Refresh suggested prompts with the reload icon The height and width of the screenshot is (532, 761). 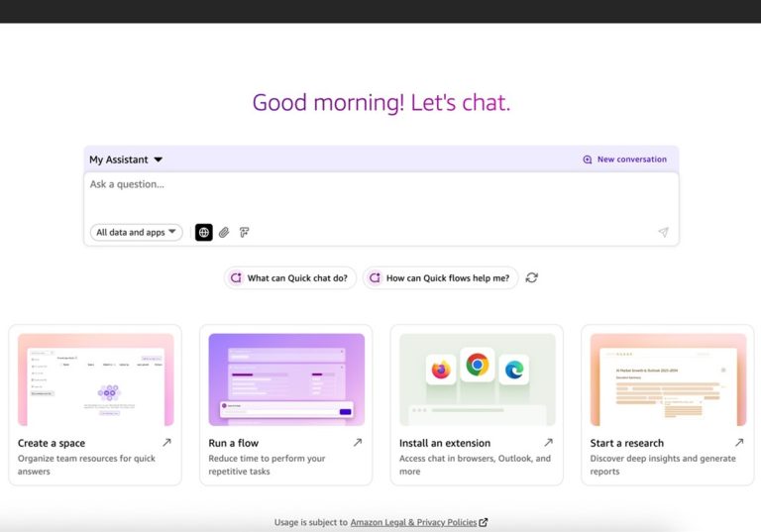(x=532, y=278)
